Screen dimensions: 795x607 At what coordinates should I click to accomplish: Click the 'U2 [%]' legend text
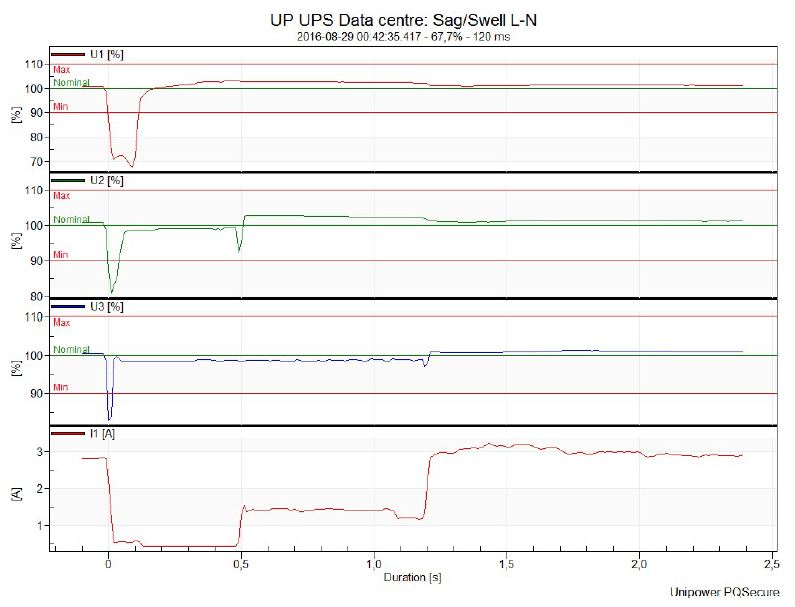107,180
